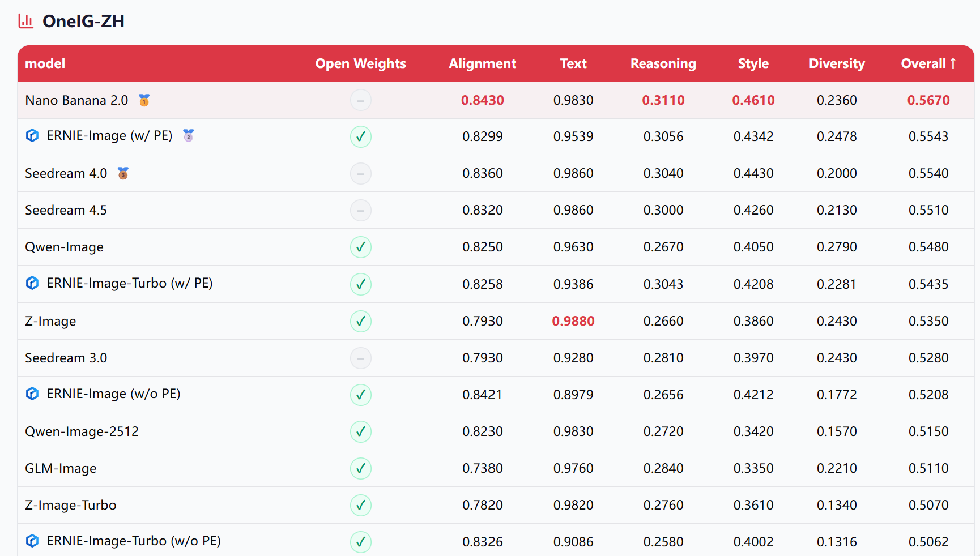Viewport: 980px width, 556px height.
Task: Click the bronze medal beside Seedream 4.0
Action: click(123, 173)
